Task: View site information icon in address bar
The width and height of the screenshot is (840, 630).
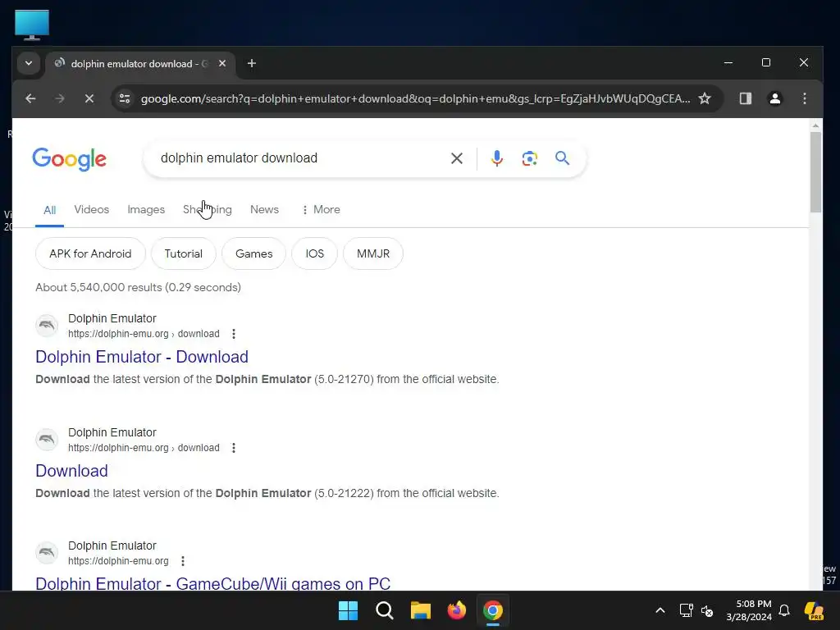Action: coord(125,98)
